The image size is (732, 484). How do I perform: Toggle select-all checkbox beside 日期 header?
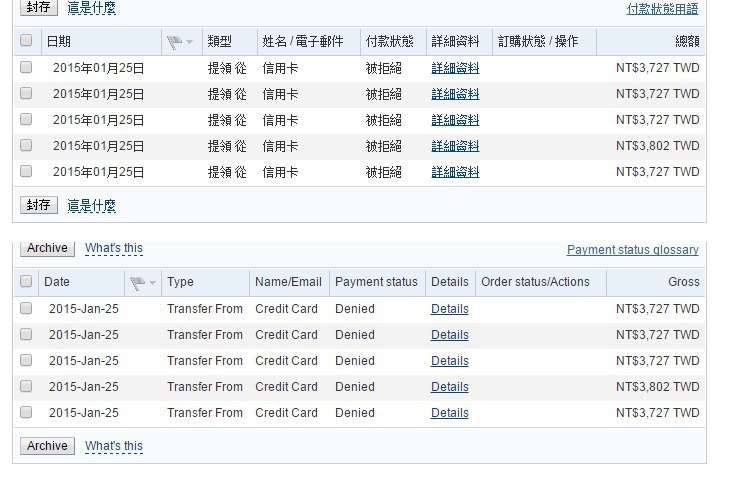pos(26,41)
